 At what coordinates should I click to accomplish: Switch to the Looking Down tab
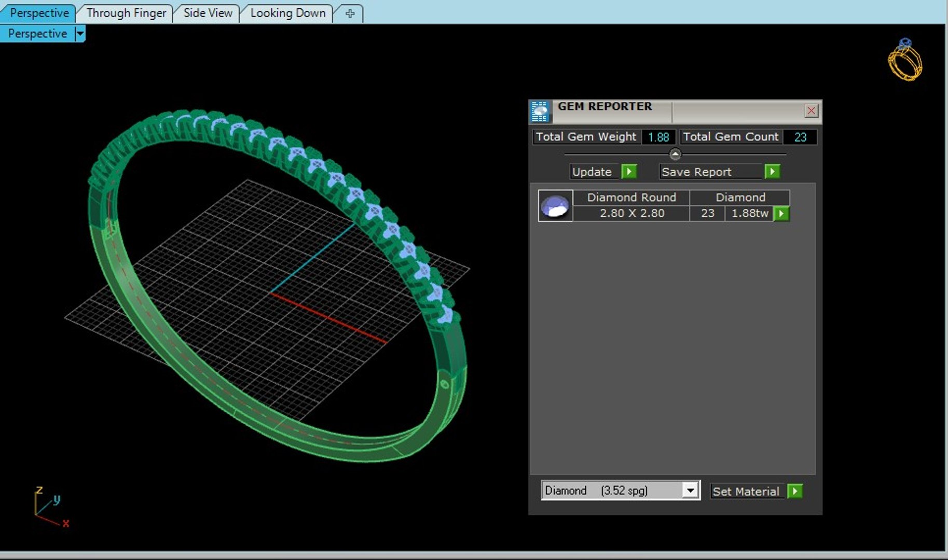pyautogui.click(x=288, y=13)
